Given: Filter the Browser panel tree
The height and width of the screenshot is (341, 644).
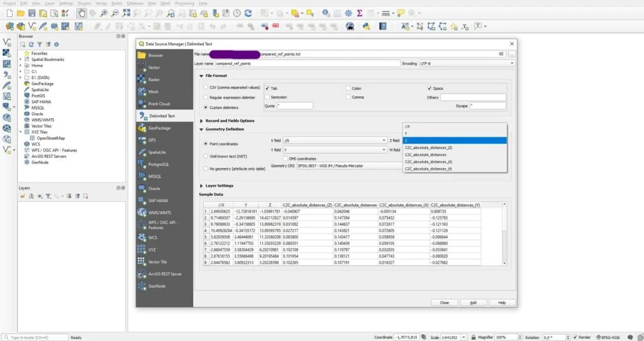Looking at the screenshot, I should pos(40,45).
